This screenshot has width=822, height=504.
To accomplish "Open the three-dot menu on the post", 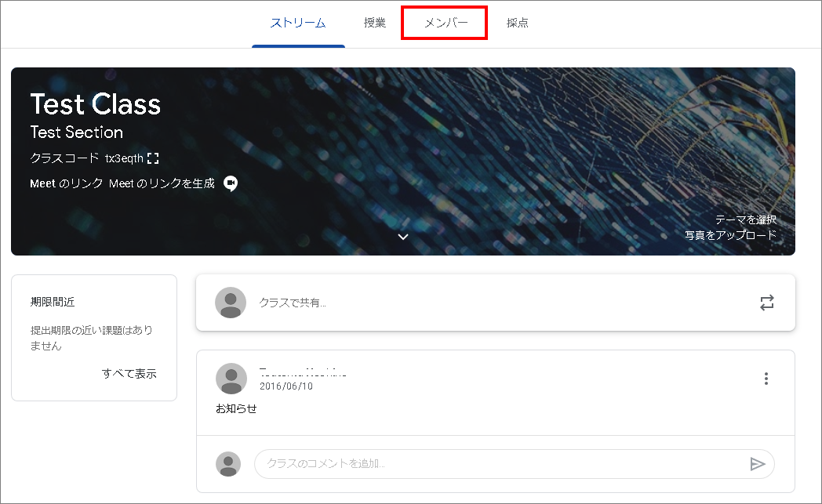I will pyautogui.click(x=766, y=379).
